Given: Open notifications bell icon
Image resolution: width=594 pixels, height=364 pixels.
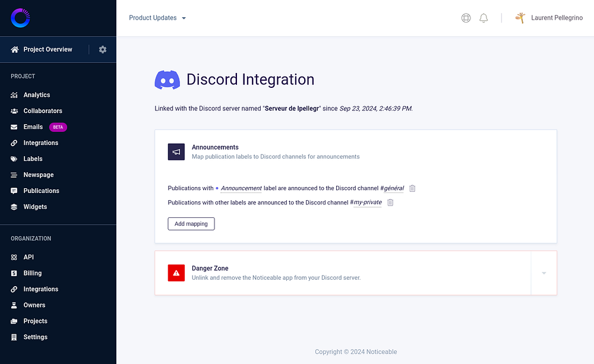Looking at the screenshot, I should coord(484,18).
